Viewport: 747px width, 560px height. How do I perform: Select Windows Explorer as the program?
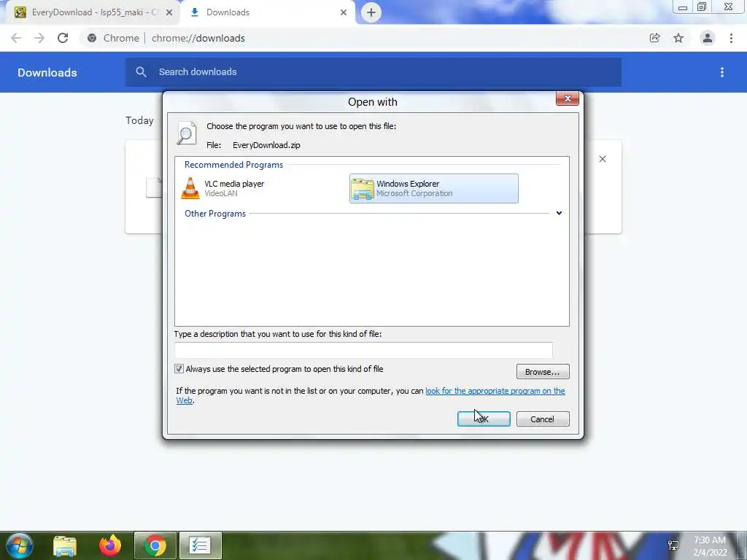433,189
